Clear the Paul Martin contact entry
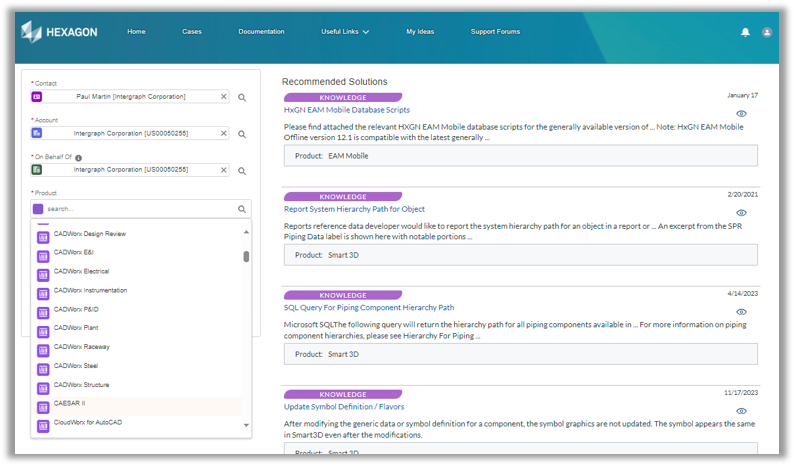Viewport: 794px width, 466px height. point(224,96)
